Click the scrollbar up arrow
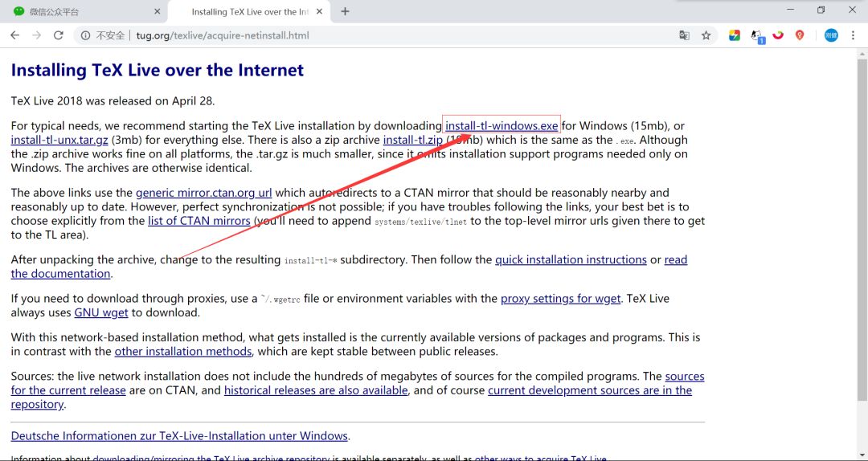The image size is (868, 461). pyautogui.click(x=862, y=54)
